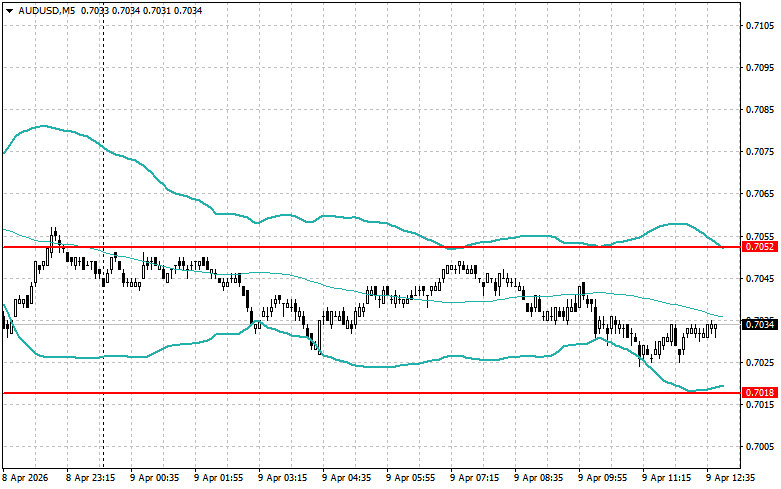Click the AUDUSD,M5 chart title text
The image size is (781, 489).
[47, 10]
